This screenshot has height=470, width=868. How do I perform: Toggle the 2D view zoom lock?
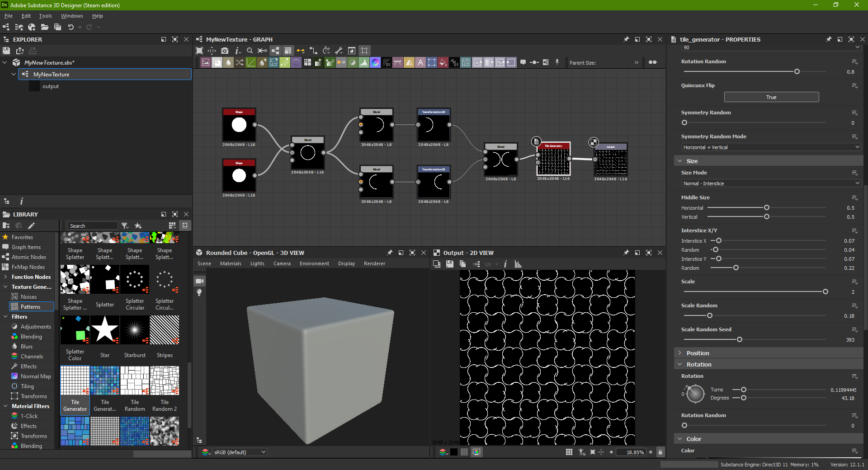(x=660, y=452)
